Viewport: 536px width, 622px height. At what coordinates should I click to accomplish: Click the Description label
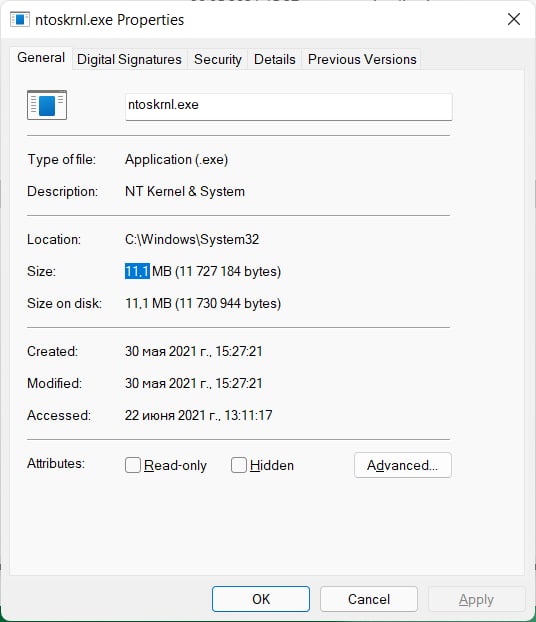(62, 192)
